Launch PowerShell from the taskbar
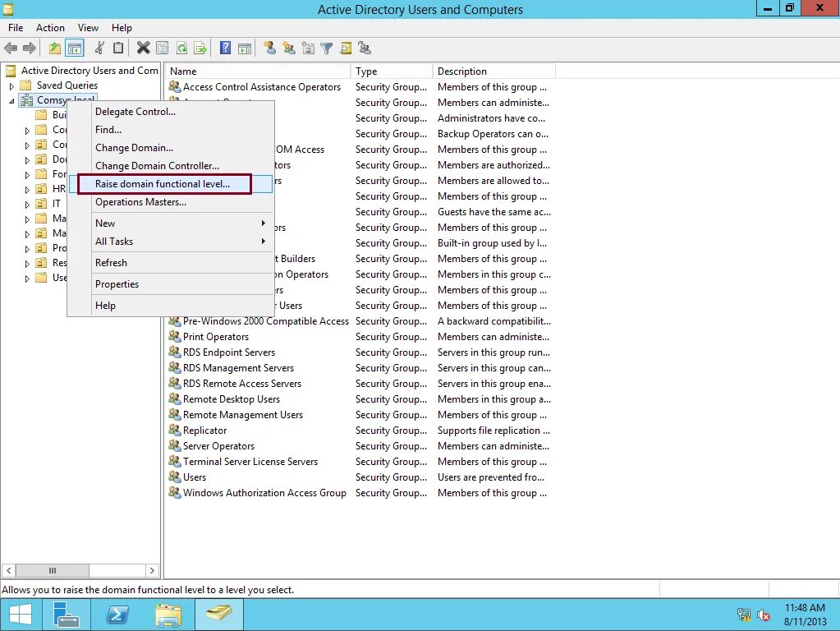 (x=117, y=615)
